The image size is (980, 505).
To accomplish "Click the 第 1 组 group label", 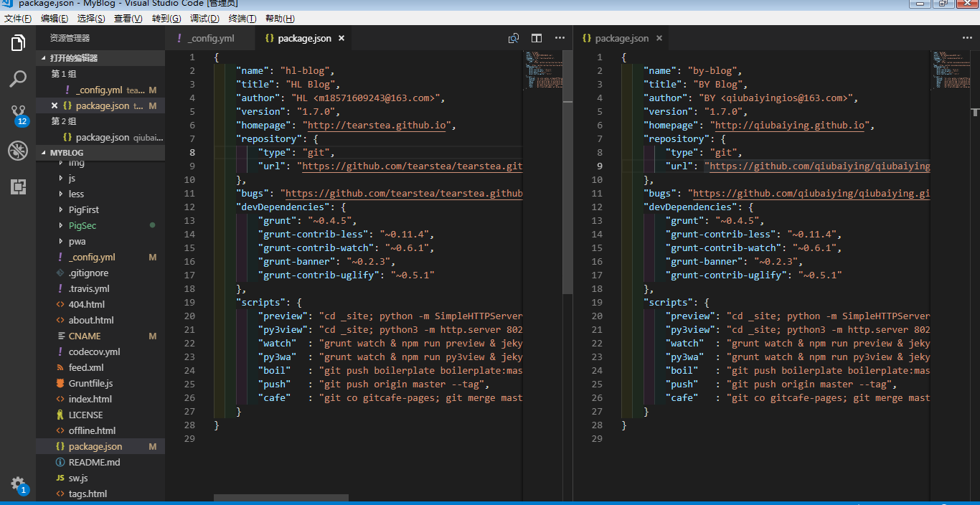I will [63, 74].
